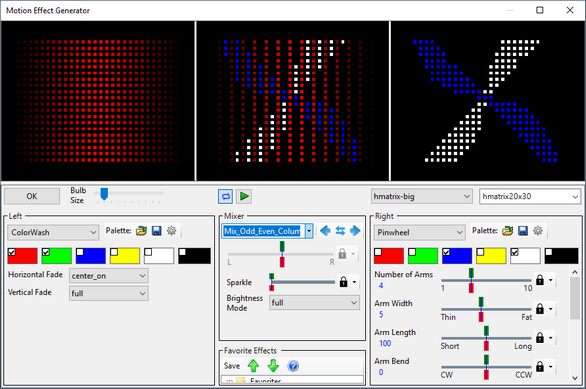Click the Favorite Effects help icon
Screen dimensions: 586x389
tap(293, 366)
